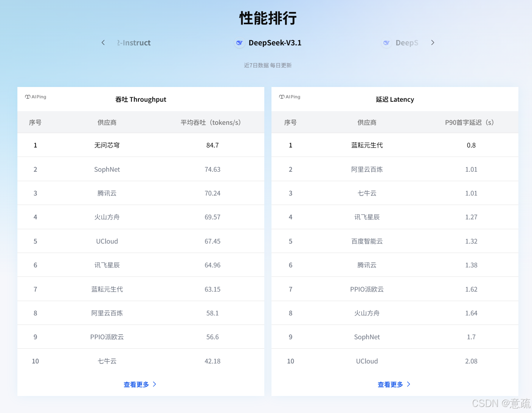This screenshot has width=532, height=413.
Task: Select PPIO派欧云 in Latency ranking
Action: click(x=367, y=289)
